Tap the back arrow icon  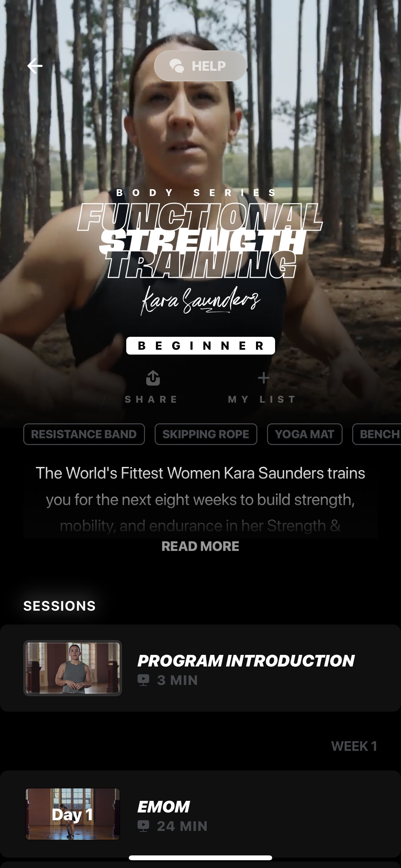pos(35,66)
